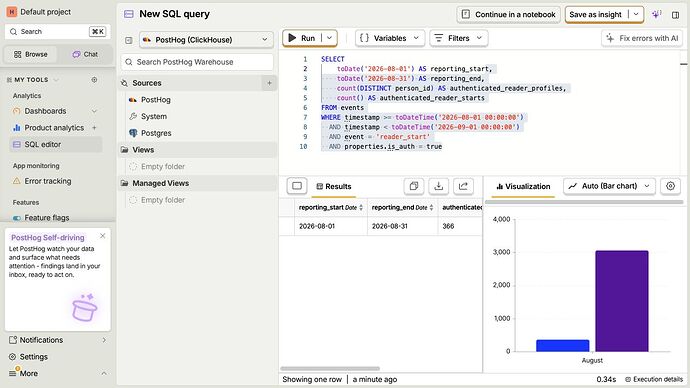Expand the Views folder
This screenshot has width=690, height=388.
pos(198,150)
